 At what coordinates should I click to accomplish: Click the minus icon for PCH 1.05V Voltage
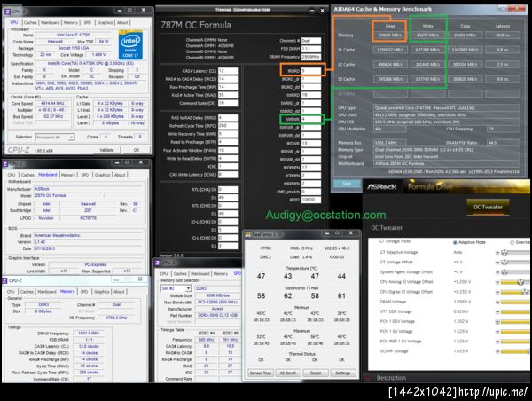[x=497, y=321]
